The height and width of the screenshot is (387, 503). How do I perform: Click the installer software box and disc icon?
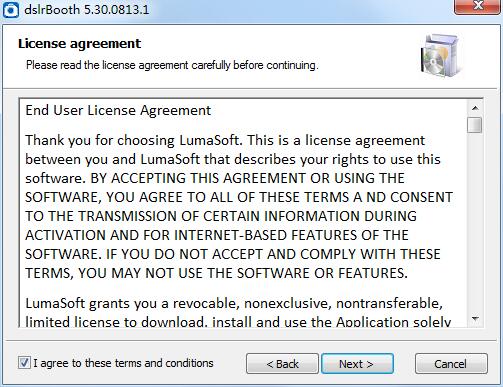(441, 56)
